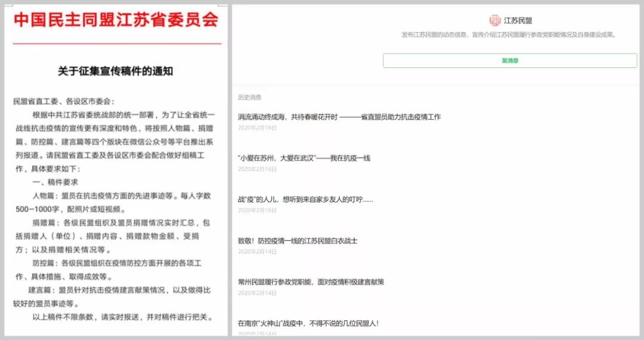Click the line 以上稿件不限条数，请实时报送
The height and width of the screenshot is (340, 644).
click(123, 317)
